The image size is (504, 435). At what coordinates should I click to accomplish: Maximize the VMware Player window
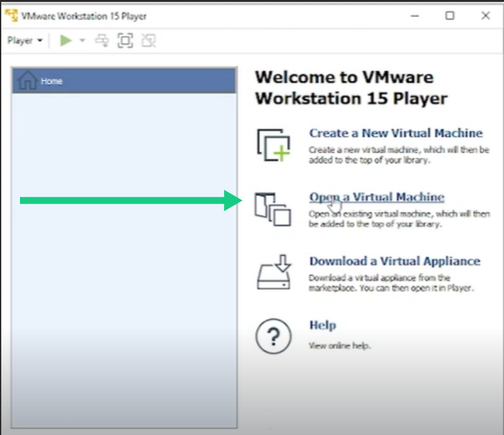[450, 16]
